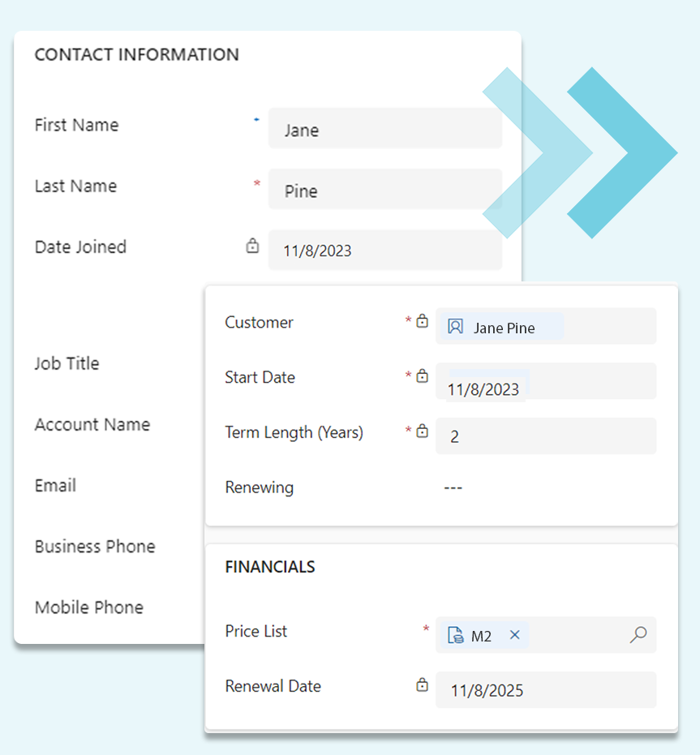Click the lock icon next to Start Date

click(422, 376)
